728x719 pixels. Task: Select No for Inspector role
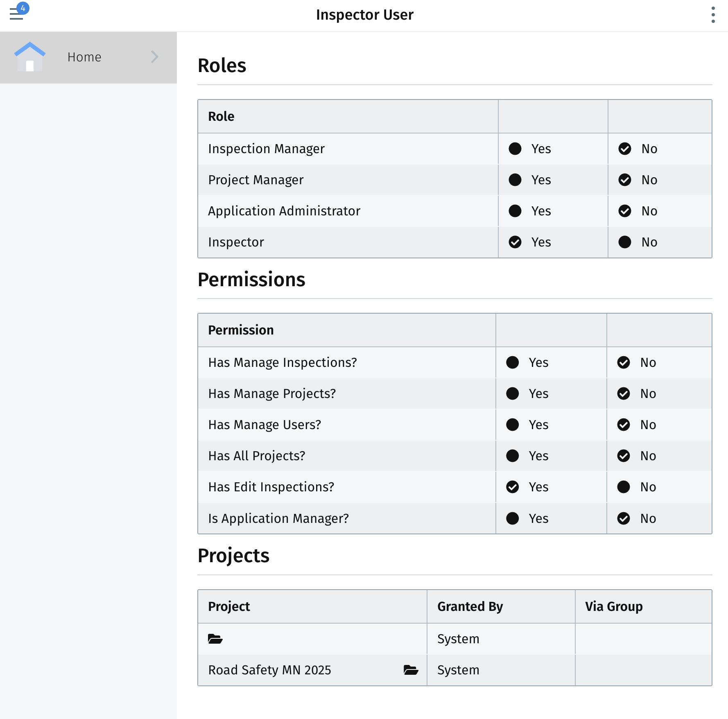625,242
